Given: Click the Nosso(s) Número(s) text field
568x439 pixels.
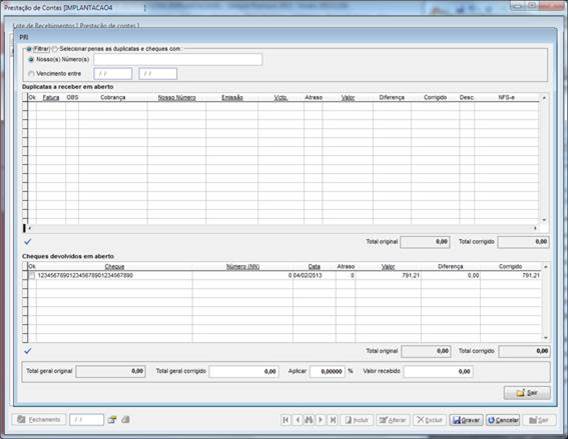Looking at the screenshot, I should coord(178,59).
